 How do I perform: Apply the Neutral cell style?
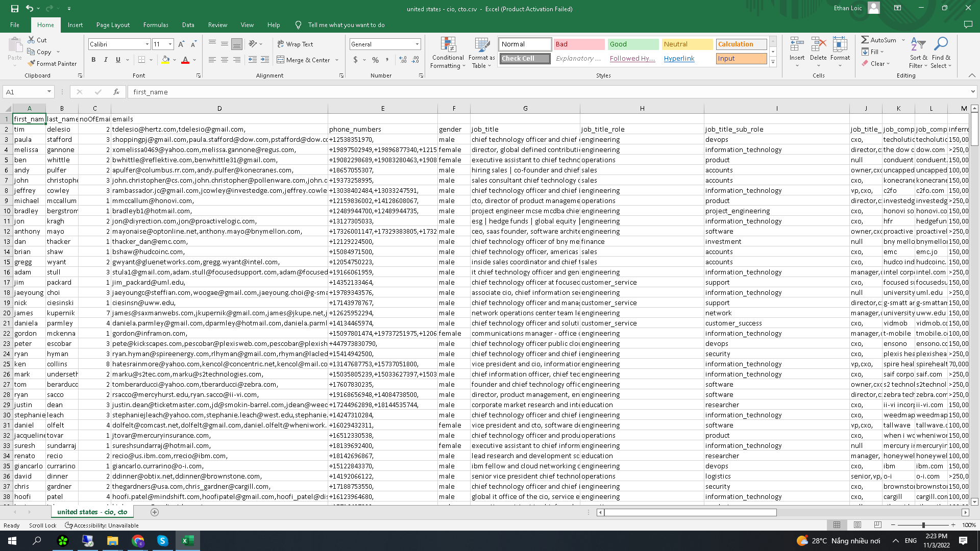pyautogui.click(x=687, y=44)
